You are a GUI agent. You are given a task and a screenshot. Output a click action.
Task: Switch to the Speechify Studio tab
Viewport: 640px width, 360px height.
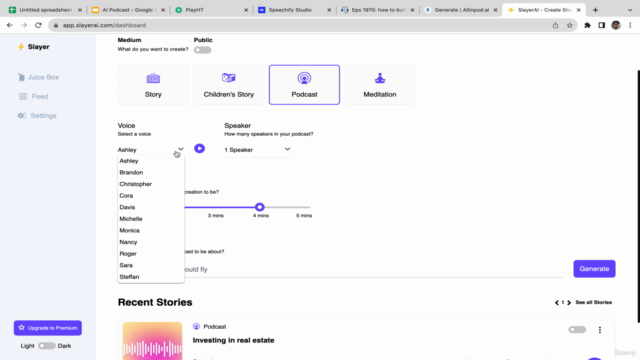pos(294,10)
